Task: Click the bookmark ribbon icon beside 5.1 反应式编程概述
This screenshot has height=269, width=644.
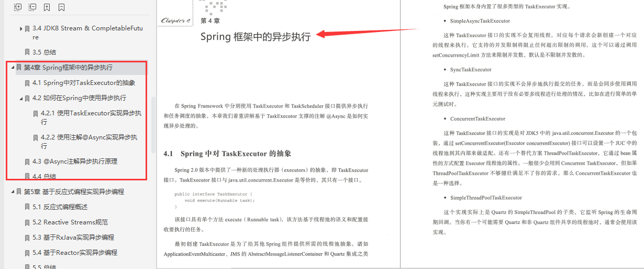Action: [x=27, y=207]
